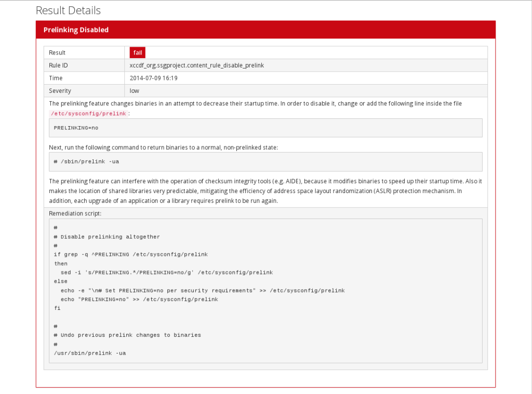Viewport: 532px width, 394px height.
Task: Click the xccdf_org.ssgproject.content_rule_disable_prelink value
Action: click(x=197, y=65)
